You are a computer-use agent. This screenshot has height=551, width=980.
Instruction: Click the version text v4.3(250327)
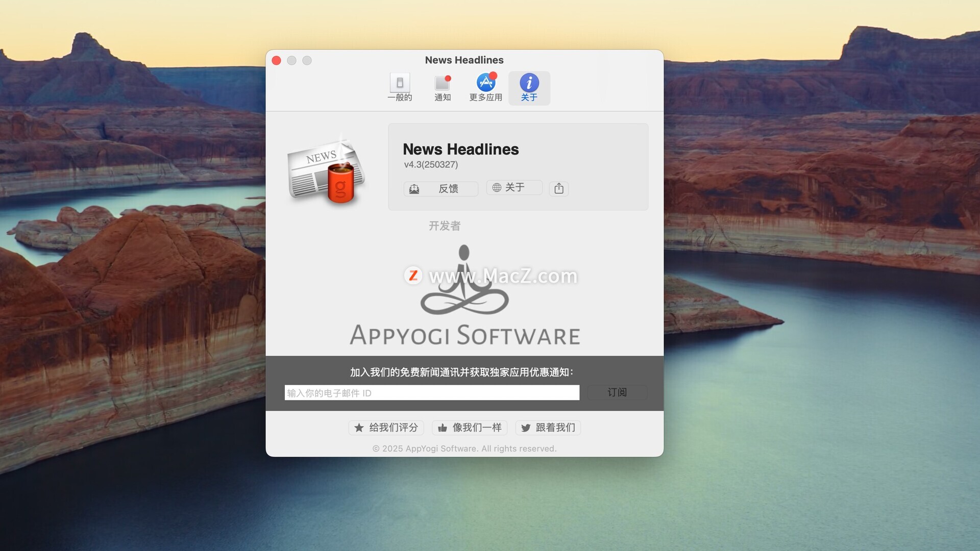pos(431,164)
